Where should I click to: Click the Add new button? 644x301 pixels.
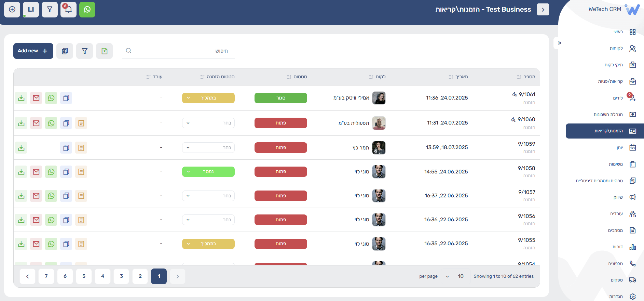tap(33, 51)
